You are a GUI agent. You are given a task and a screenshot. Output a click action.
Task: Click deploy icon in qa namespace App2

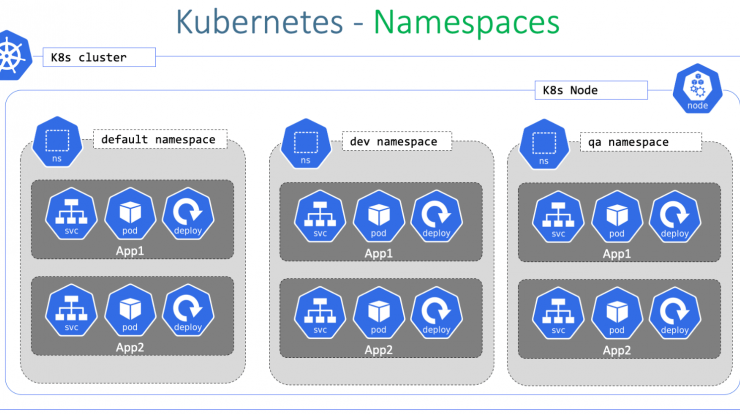[x=675, y=313]
